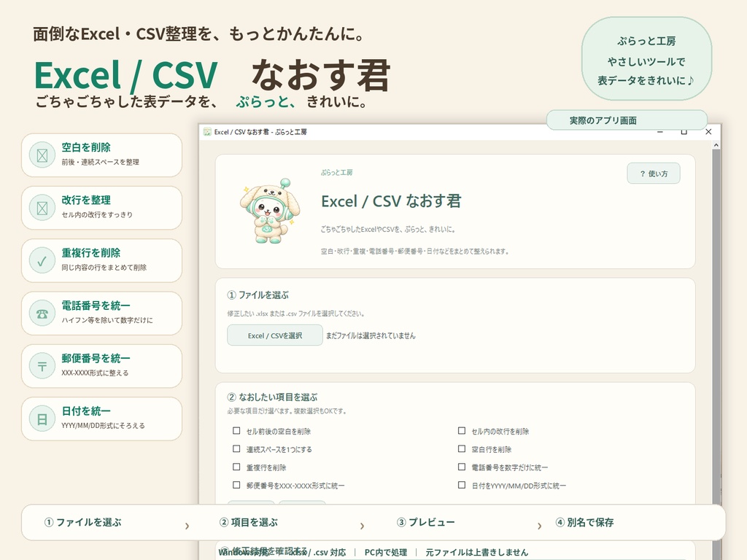Click the mascot character image
The width and height of the screenshot is (747, 560).
tap(270, 211)
